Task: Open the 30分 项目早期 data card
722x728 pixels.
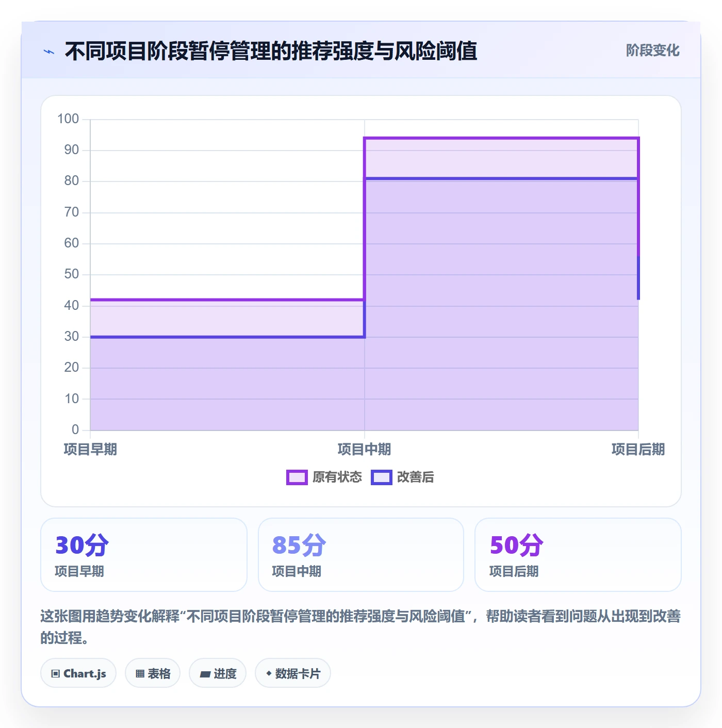Action: [144, 555]
